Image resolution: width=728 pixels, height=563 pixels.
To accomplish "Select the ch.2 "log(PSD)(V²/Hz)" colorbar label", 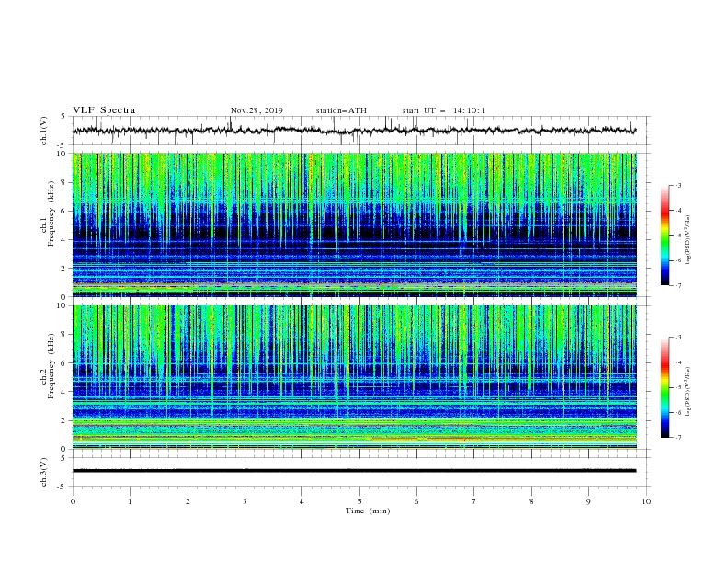I will coord(688,392).
